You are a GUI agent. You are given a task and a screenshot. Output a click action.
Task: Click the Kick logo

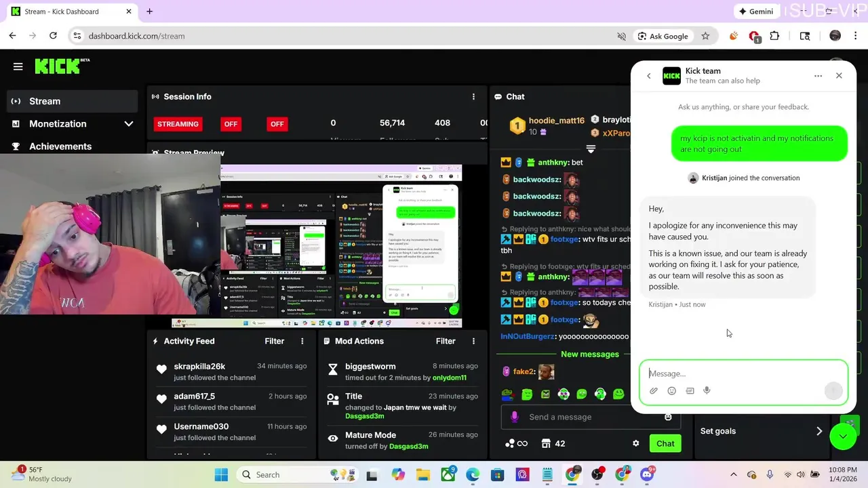coord(61,66)
